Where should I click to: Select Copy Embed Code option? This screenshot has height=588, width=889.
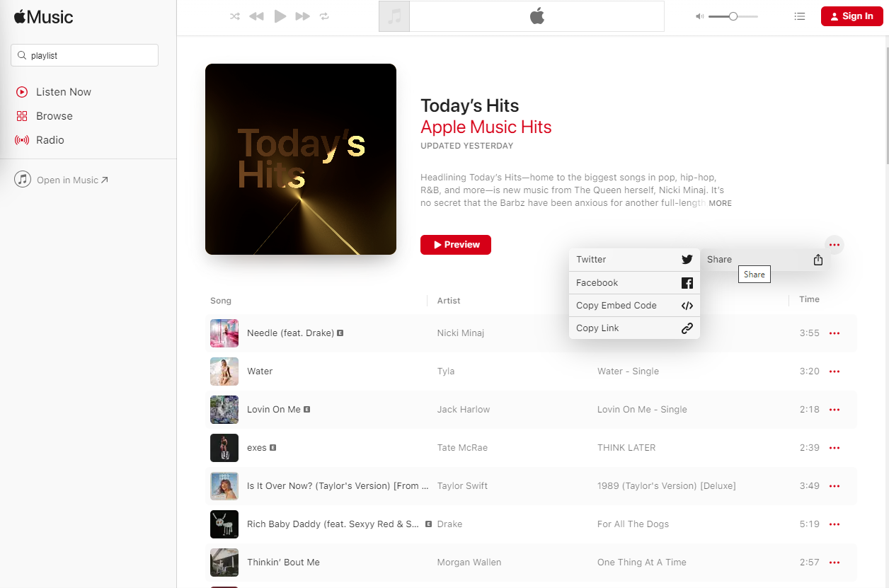coord(634,306)
